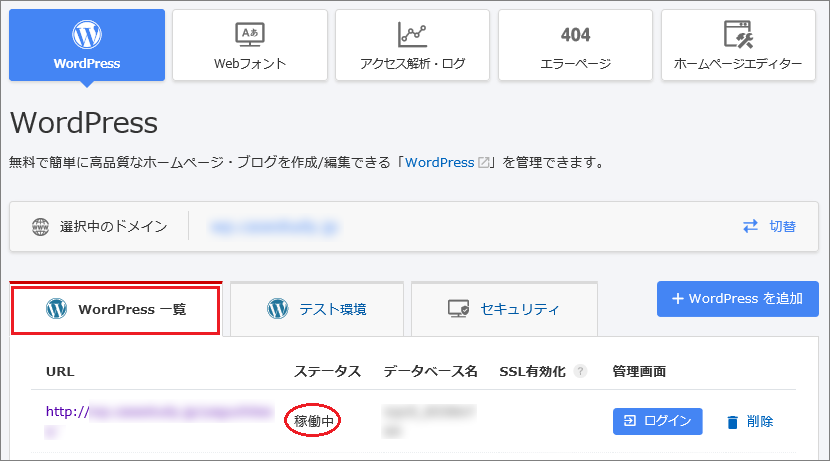Click the URL column header
The height and width of the screenshot is (461, 830).
(x=60, y=372)
